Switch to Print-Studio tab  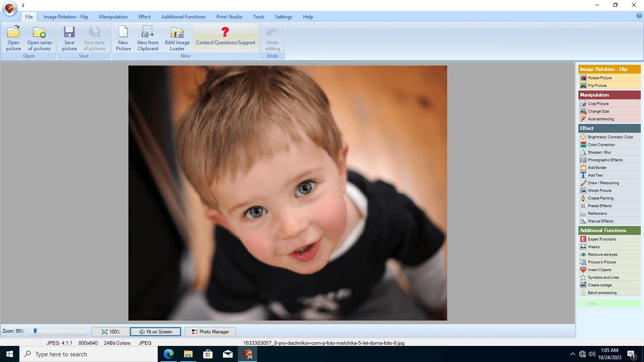point(229,17)
